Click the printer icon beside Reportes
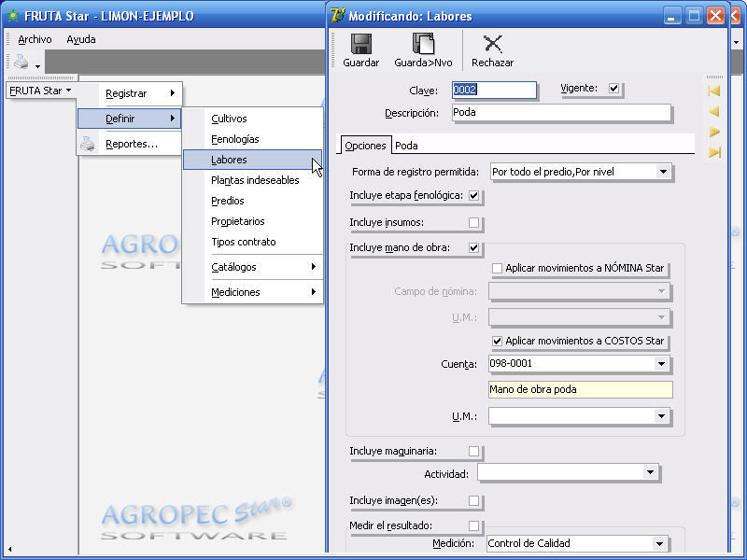 (88, 144)
